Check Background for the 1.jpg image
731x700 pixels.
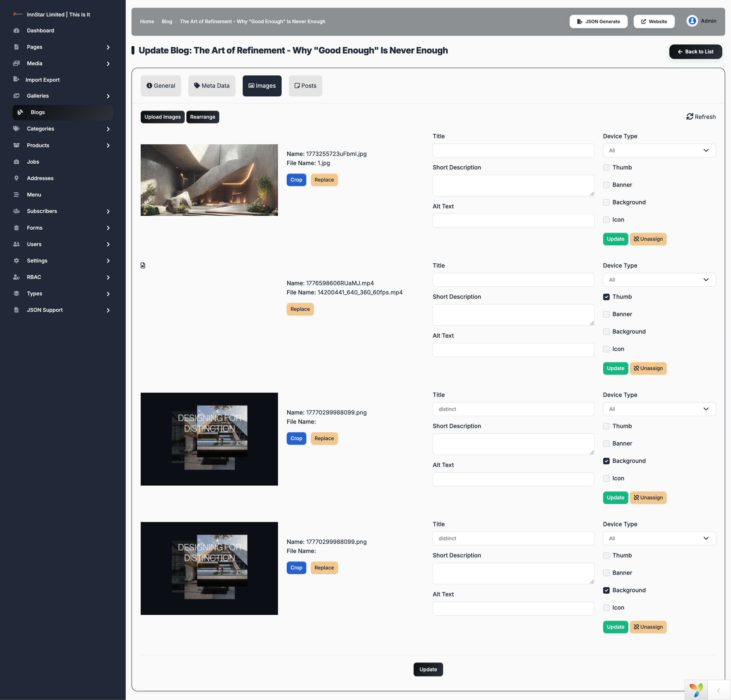point(607,203)
